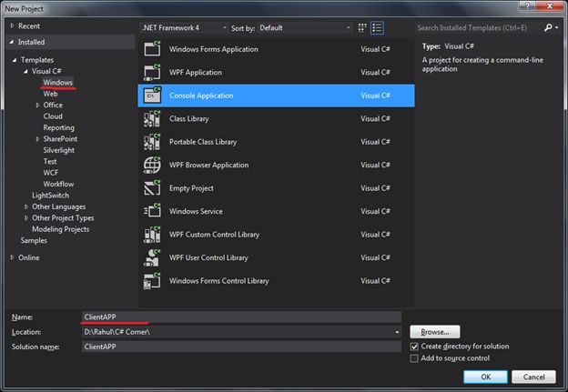Viewport: 568px width, 392px height.
Task: Click the search magnifier icon
Action: coord(548,27)
